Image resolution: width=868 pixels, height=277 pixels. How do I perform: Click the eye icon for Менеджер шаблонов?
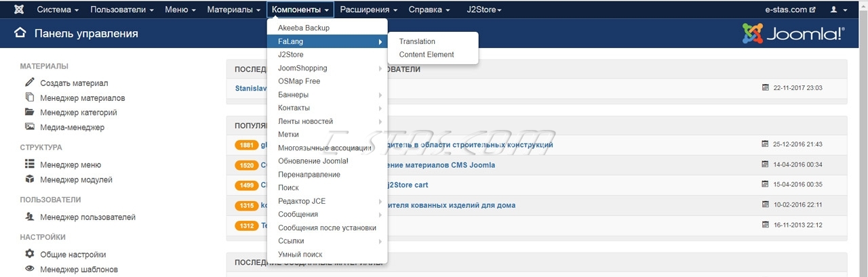[x=30, y=269]
